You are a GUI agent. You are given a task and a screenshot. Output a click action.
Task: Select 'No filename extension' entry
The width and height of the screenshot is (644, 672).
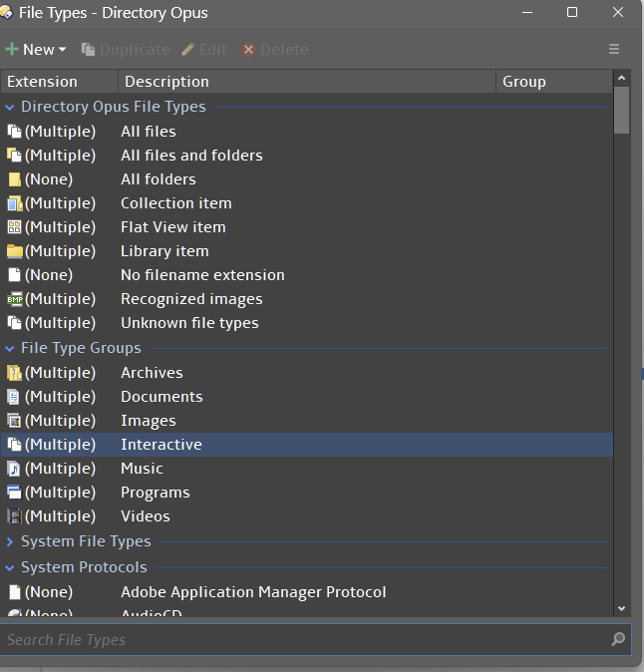(202, 275)
